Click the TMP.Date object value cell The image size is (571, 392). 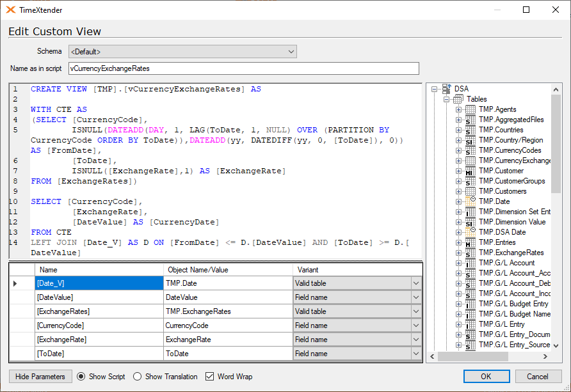coord(229,283)
